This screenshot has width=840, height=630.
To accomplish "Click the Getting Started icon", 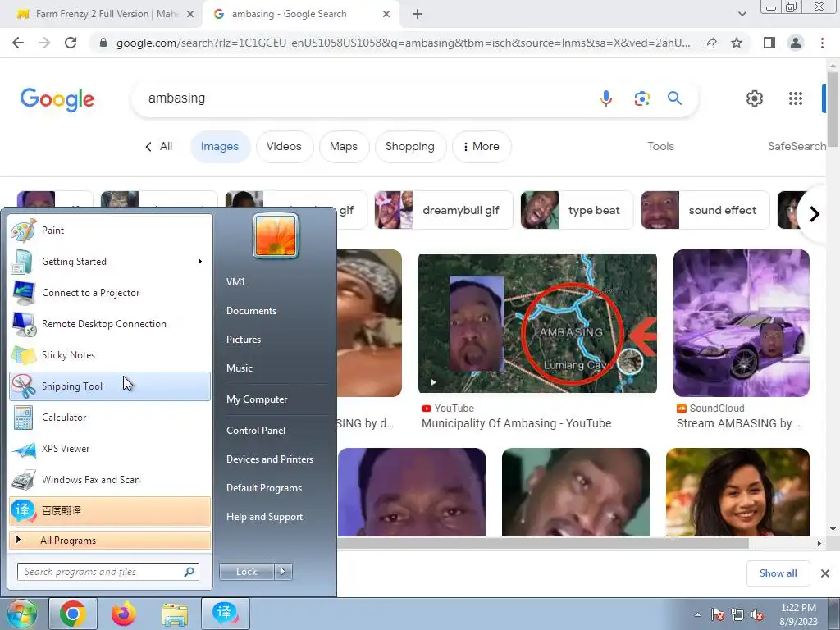I will click(23, 262).
